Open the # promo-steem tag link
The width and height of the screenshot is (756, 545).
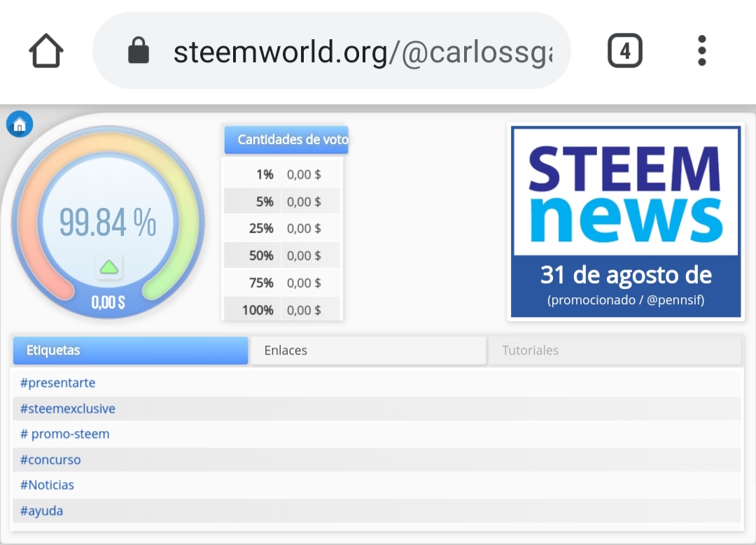pyautogui.click(x=64, y=434)
